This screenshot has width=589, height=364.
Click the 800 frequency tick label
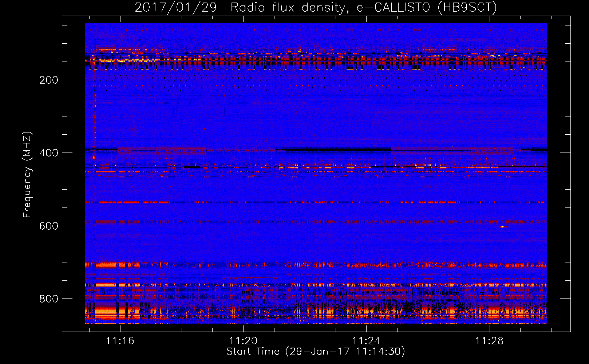click(x=49, y=299)
